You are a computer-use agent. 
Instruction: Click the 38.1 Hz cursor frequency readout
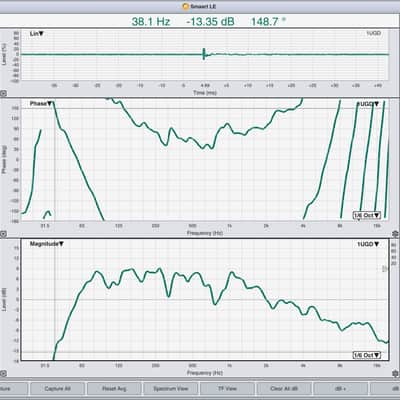151,22
